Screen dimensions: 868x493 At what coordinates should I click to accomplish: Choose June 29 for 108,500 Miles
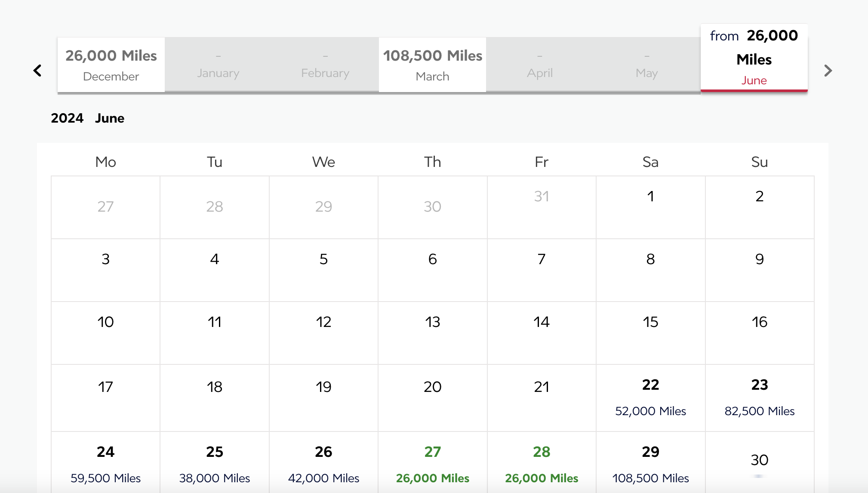tap(650, 462)
